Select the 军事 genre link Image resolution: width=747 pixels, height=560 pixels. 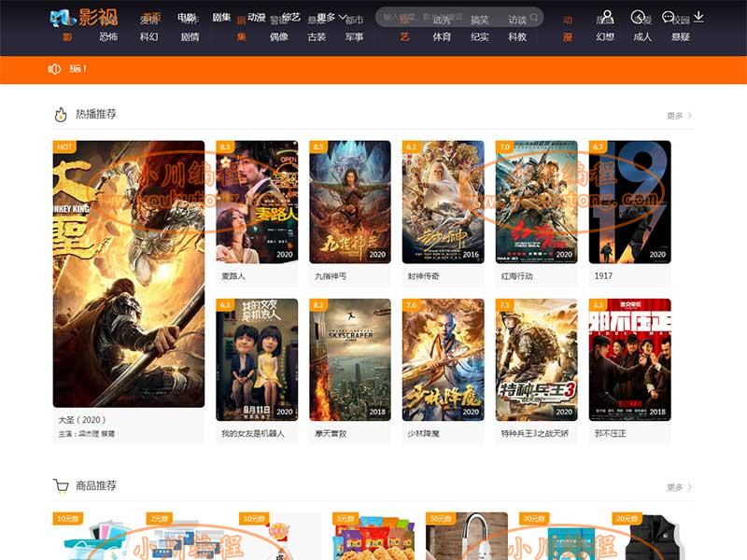(x=355, y=36)
